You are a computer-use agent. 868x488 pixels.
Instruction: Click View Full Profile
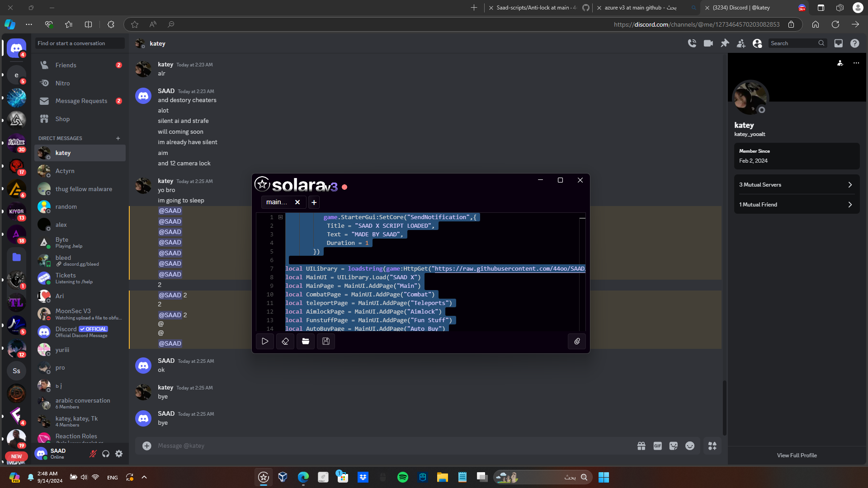(x=797, y=455)
